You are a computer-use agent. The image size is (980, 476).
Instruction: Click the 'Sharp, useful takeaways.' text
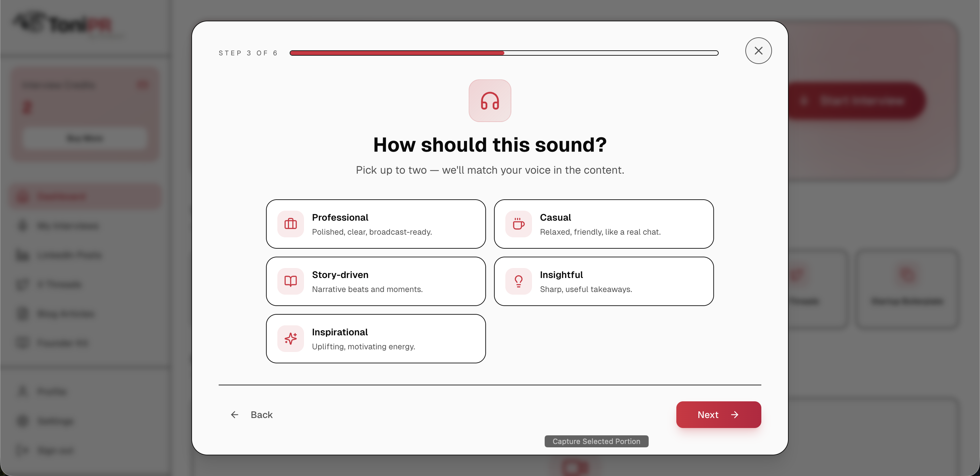tap(586, 289)
